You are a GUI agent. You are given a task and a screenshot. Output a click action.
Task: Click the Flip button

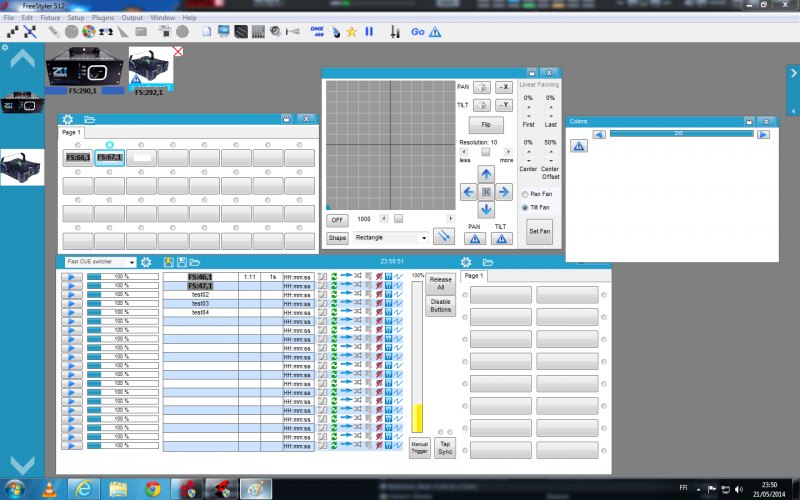point(486,124)
